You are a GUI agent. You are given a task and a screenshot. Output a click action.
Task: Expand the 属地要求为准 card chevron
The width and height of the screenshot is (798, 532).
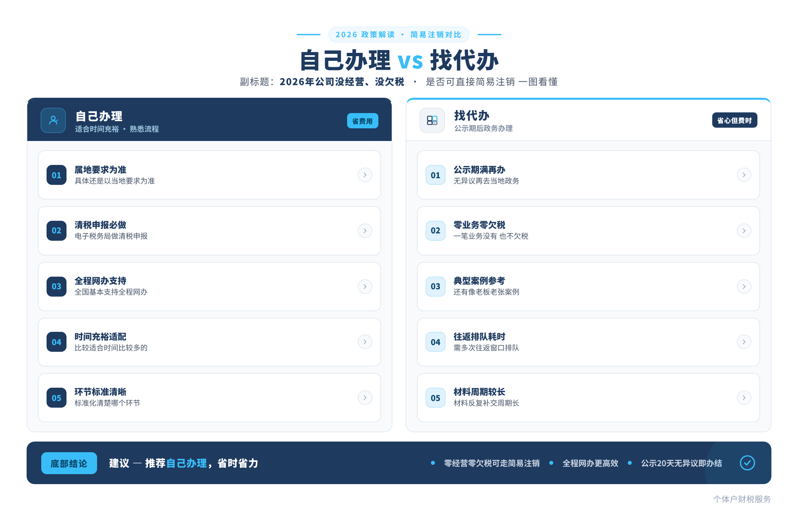(x=365, y=175)
